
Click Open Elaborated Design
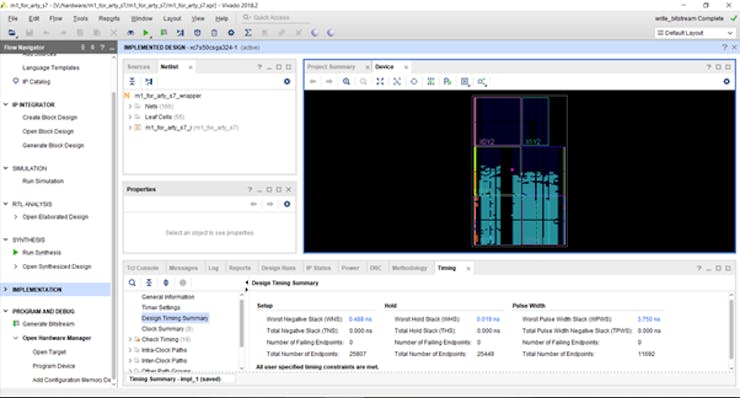tap(55, 217)
